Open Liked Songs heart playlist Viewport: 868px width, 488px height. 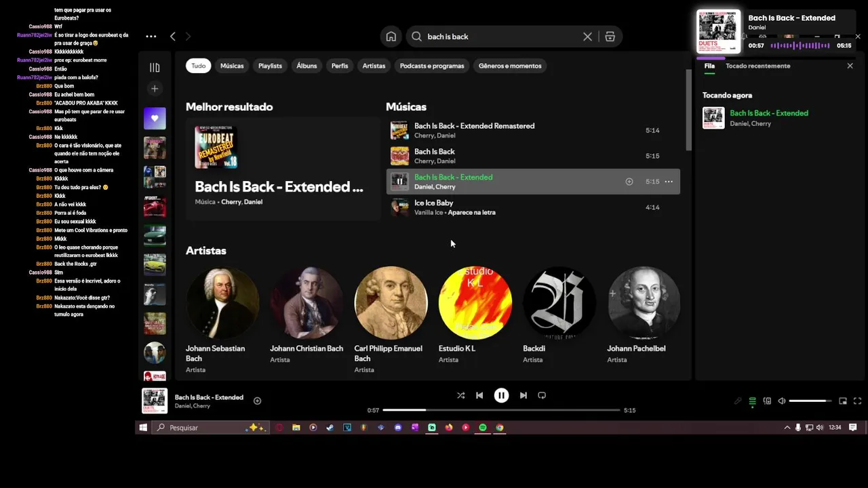point(155,118)
